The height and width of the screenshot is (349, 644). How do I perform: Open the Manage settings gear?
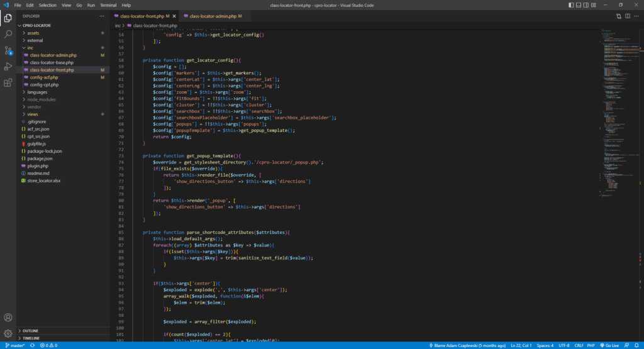pos(8,333)
